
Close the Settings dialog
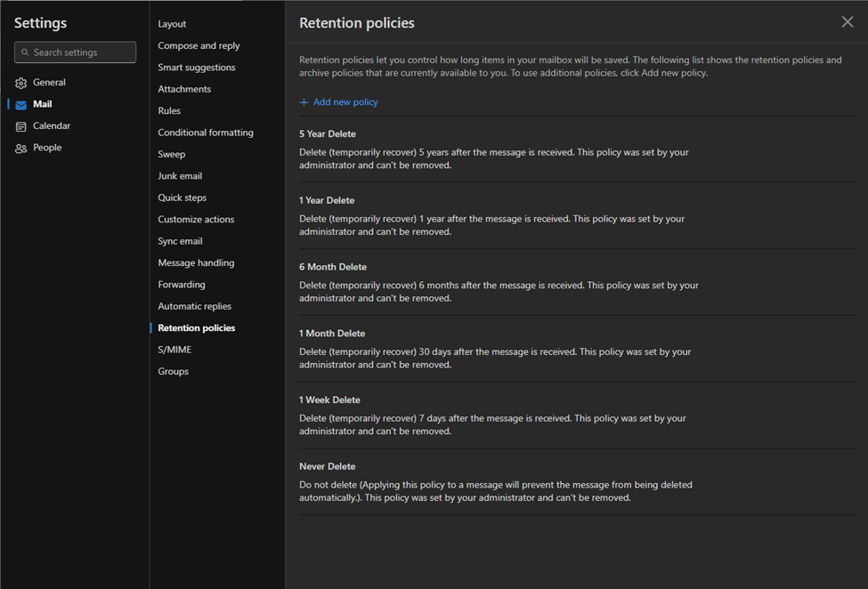pyautogui.click(x=848, y=22)
